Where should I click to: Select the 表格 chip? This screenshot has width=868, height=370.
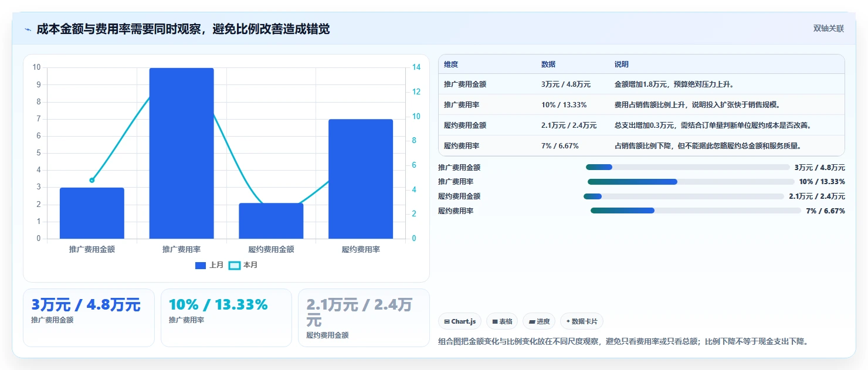502,321
